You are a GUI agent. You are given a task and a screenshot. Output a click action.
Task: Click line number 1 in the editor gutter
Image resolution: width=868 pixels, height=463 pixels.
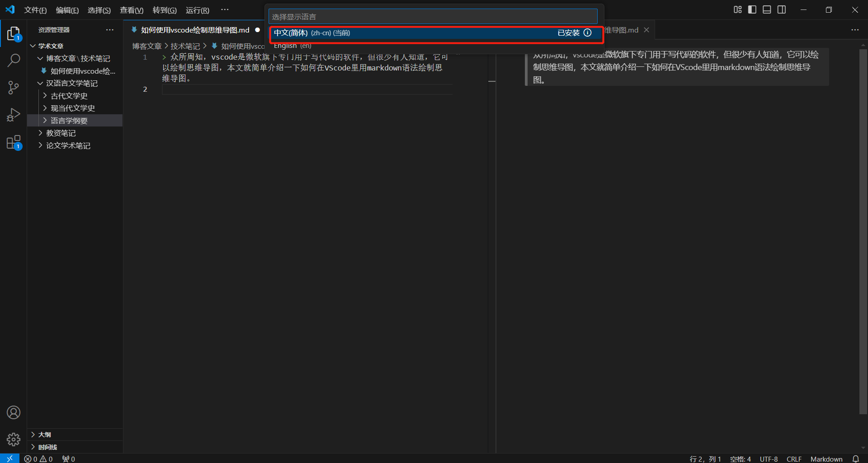pyautogui.click(x=145, y=57)
